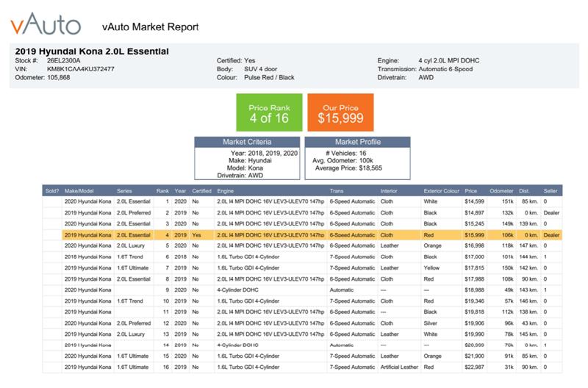Click the 2019 Hyundai Kona 2.0L Essential heading
Viewport: 588px width, 388px height.
click(92, 51)
